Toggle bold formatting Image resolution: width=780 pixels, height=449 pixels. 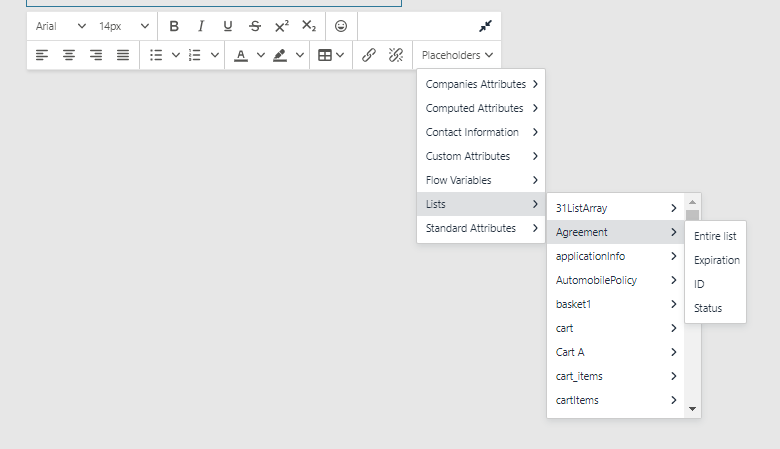[x=174, y=26]
